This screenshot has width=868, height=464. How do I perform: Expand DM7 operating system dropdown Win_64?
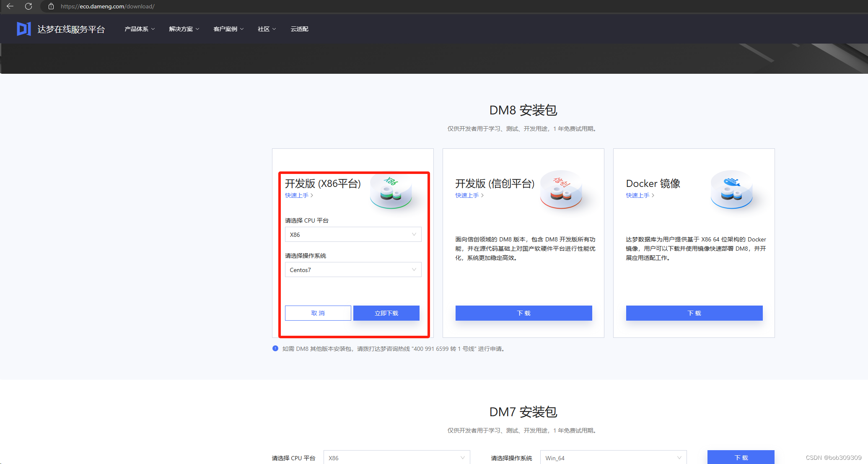pos(613,458)
